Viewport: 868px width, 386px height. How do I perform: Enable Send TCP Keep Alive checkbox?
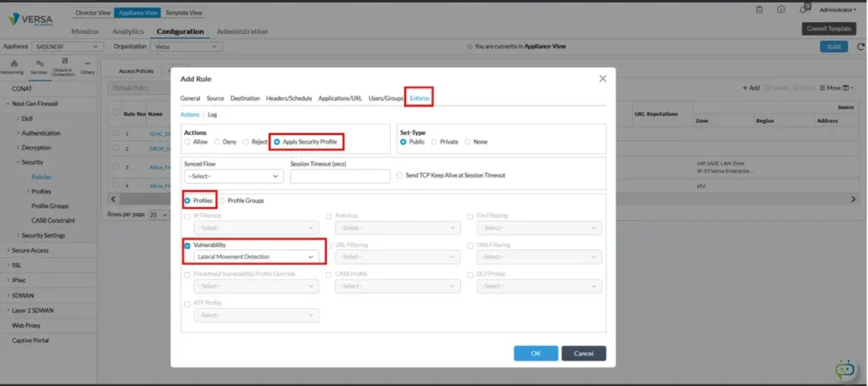[x=399, y=176]
